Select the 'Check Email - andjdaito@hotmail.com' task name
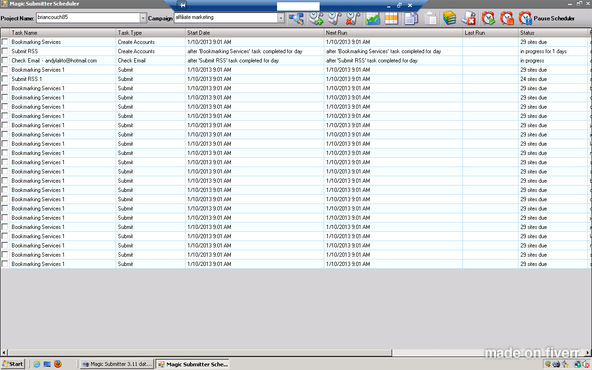Viewport: 592px width, 370px height. tap(54, 60)
